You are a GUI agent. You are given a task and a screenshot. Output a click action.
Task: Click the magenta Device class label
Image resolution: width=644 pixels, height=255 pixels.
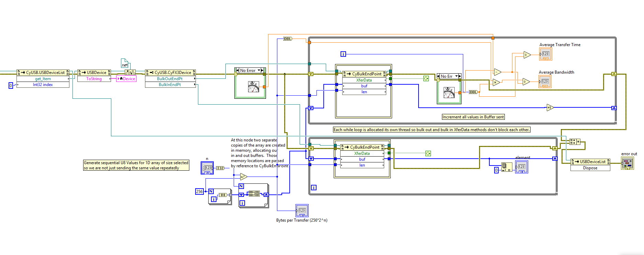[126, 79]
